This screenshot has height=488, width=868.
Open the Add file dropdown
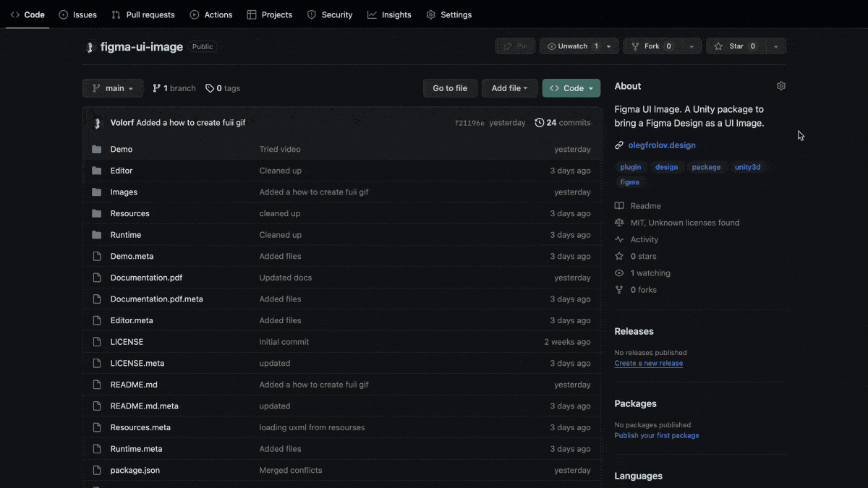(510, 88)
